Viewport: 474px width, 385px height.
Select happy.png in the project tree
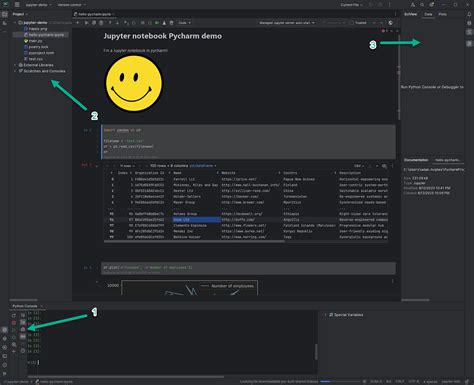pos(36,29)
